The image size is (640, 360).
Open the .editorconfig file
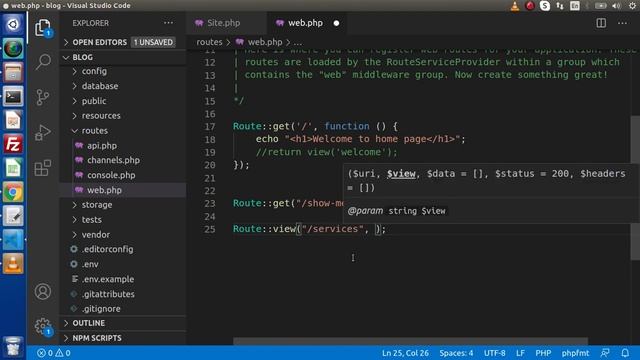pos(107,249)
